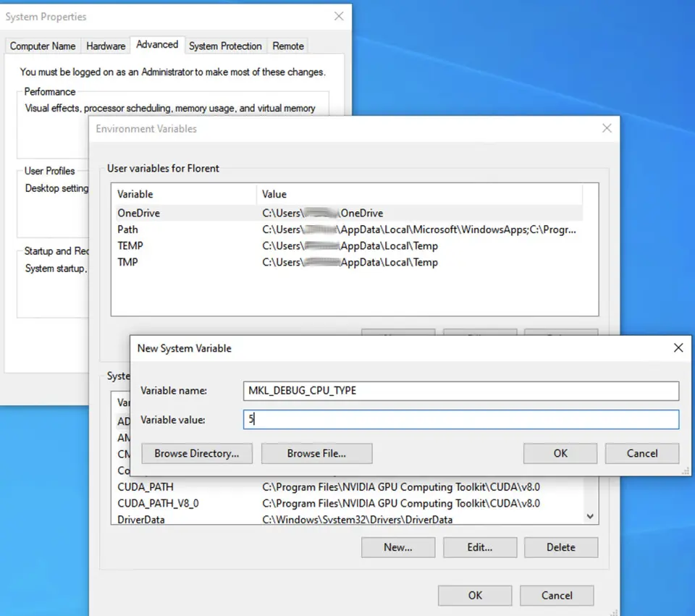Confirm with OK in New System Variable
The image size is (695, 616).
click(560, 453)
